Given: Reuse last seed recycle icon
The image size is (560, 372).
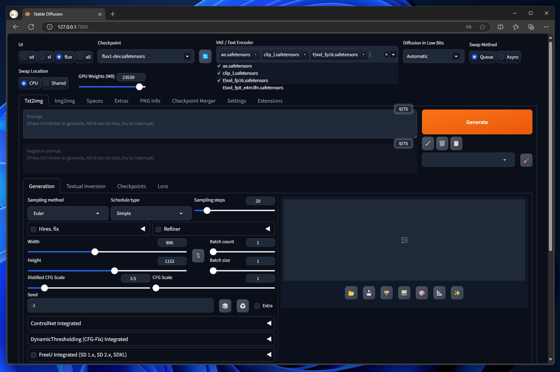Looking at the screenshot, I should point(242,306).
